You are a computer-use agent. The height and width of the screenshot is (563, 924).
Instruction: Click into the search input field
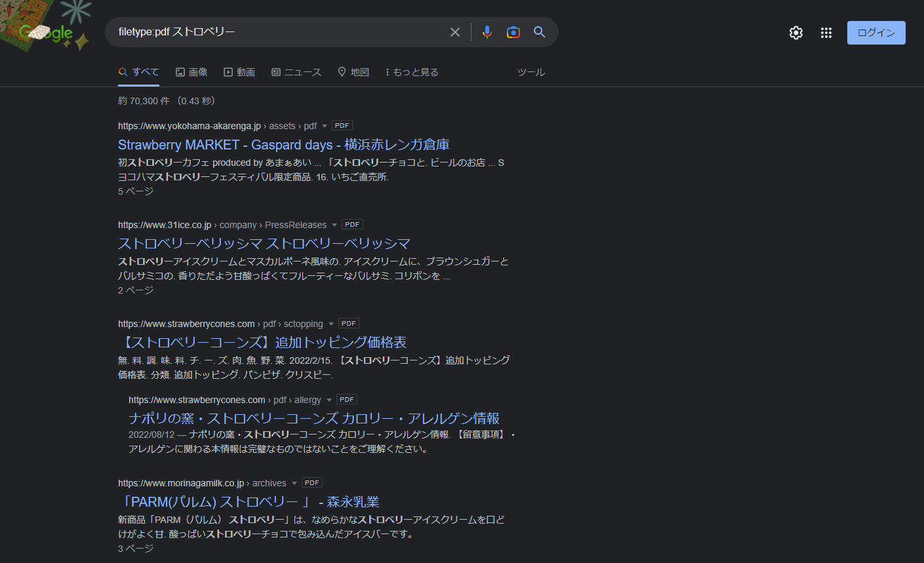pyautogui.click(x=275, y=32)
